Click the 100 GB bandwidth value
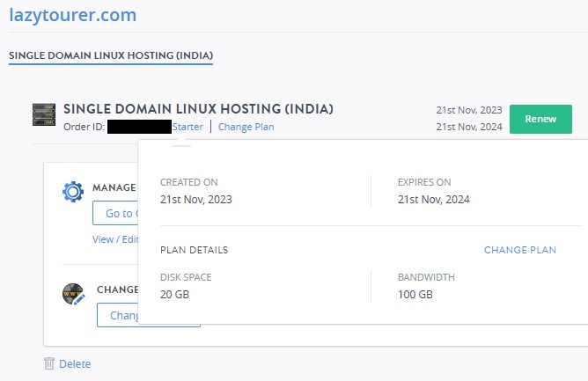Image resolution: width=588 pixels, height=381 pixels. pyautogui.click(x=415, y=294)
